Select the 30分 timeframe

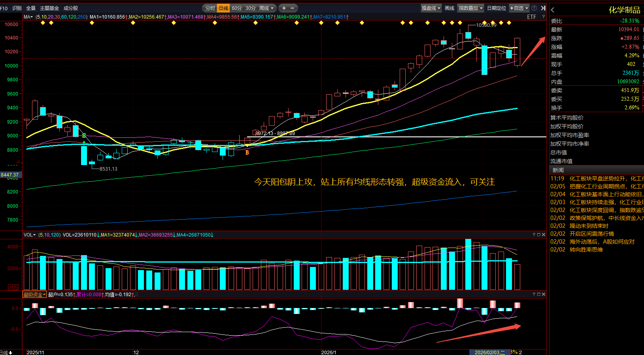pos(250,8)
